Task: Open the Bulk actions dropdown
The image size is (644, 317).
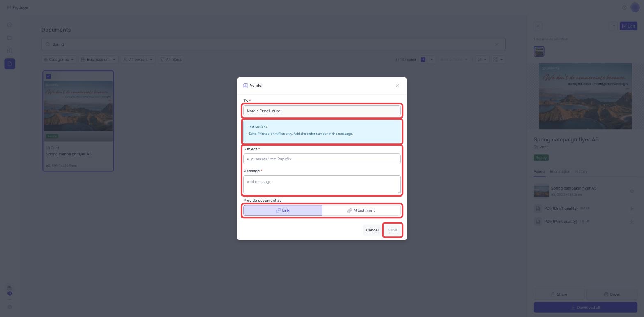Action: click(x=454, y=60)
